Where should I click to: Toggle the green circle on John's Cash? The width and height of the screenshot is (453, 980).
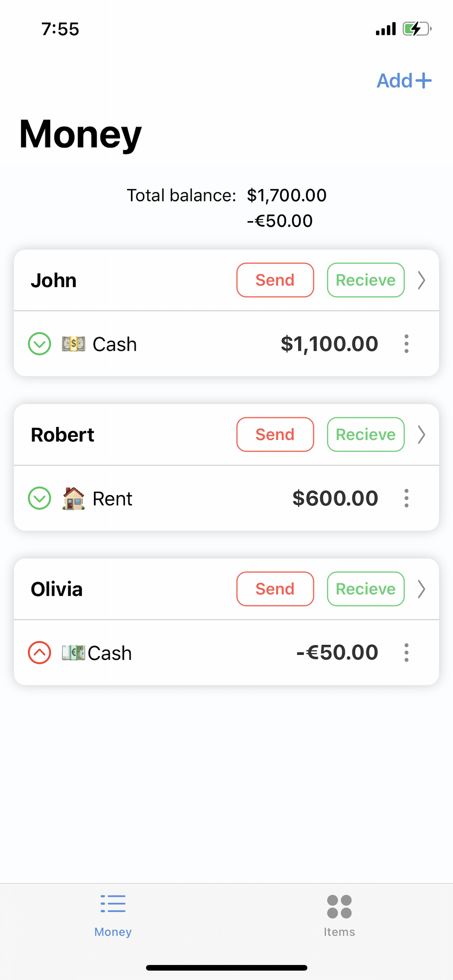click(40, 344)
